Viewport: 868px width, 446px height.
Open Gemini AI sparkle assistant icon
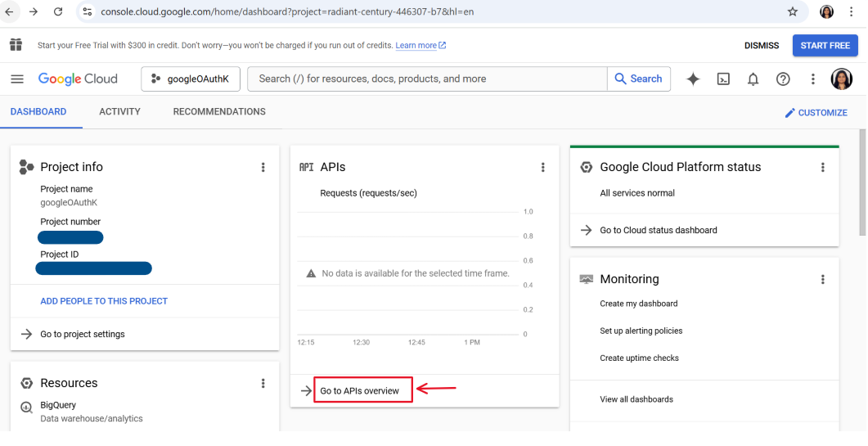693,79
